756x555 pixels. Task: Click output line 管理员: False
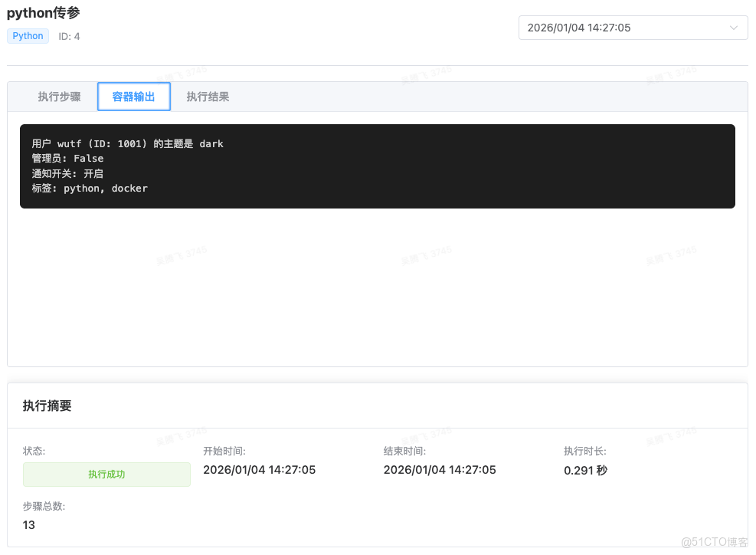click(x=67, y=158)
